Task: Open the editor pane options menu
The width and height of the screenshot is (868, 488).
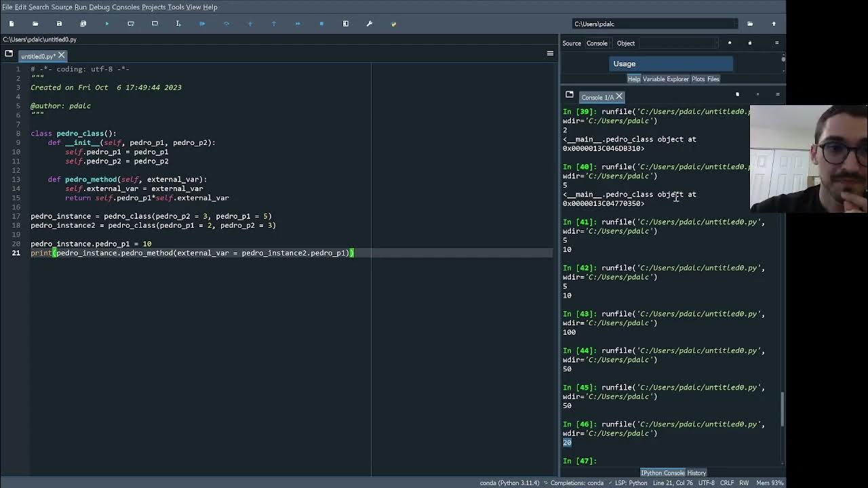Action: 550,54
